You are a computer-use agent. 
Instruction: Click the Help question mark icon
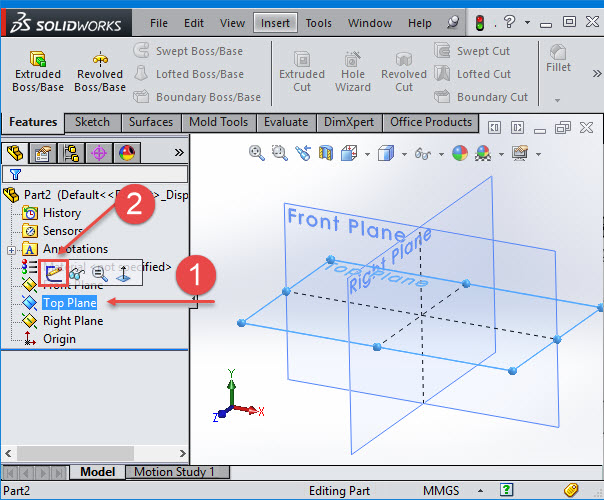[x=509, y=22]
